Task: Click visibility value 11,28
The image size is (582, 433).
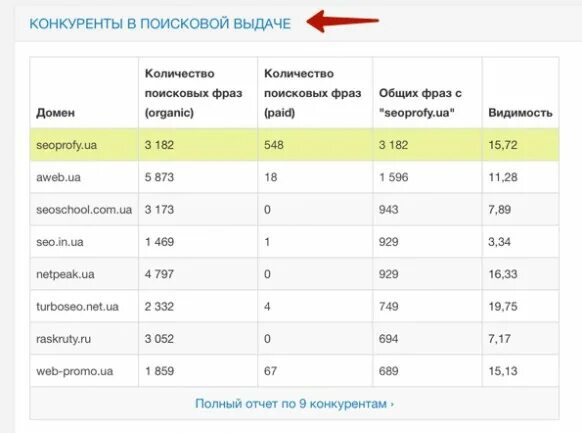Action: tap(503, 177)
